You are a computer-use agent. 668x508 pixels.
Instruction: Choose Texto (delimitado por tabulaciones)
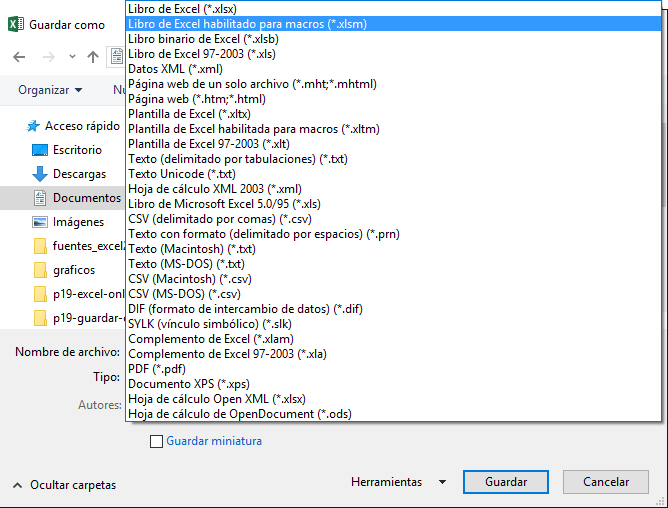pos(393,159)
